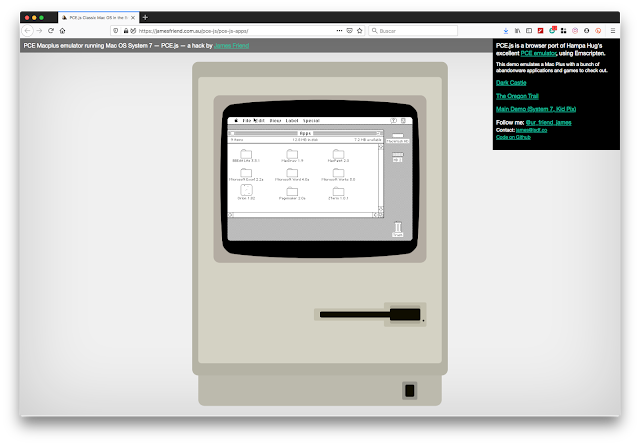Click the Pocket save icon in address bar

[349, 31]
